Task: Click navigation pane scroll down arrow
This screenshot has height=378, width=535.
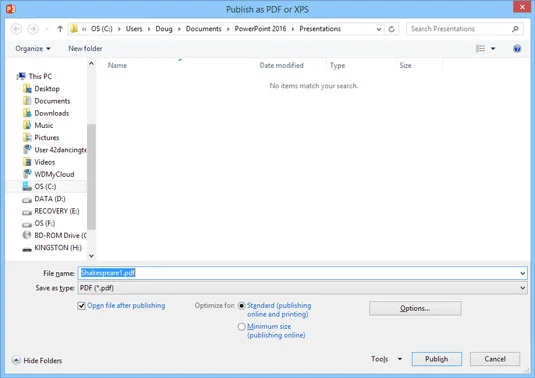Action: (91, 256)
